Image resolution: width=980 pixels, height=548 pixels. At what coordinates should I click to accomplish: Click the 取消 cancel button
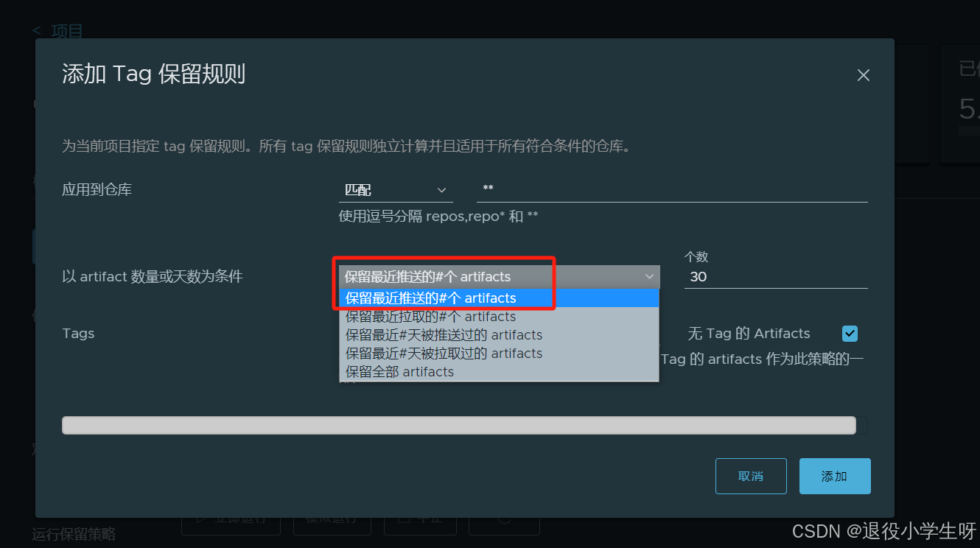751,476
